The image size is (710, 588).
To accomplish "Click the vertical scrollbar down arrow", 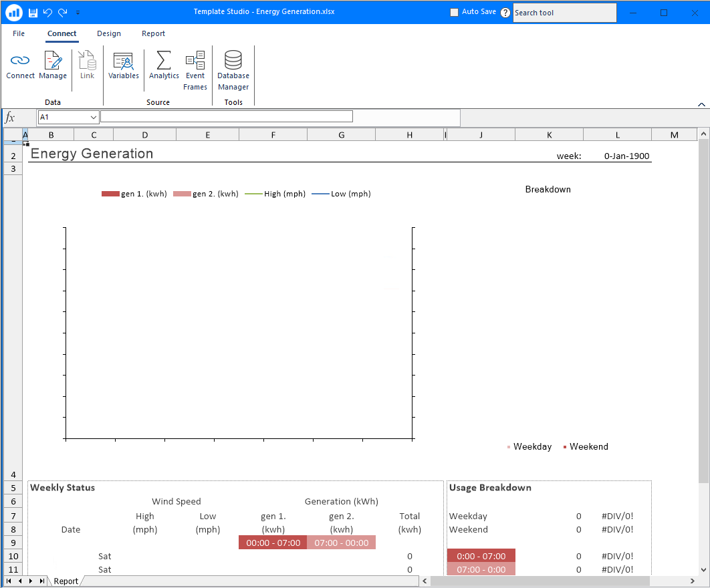I will [703, 570].
